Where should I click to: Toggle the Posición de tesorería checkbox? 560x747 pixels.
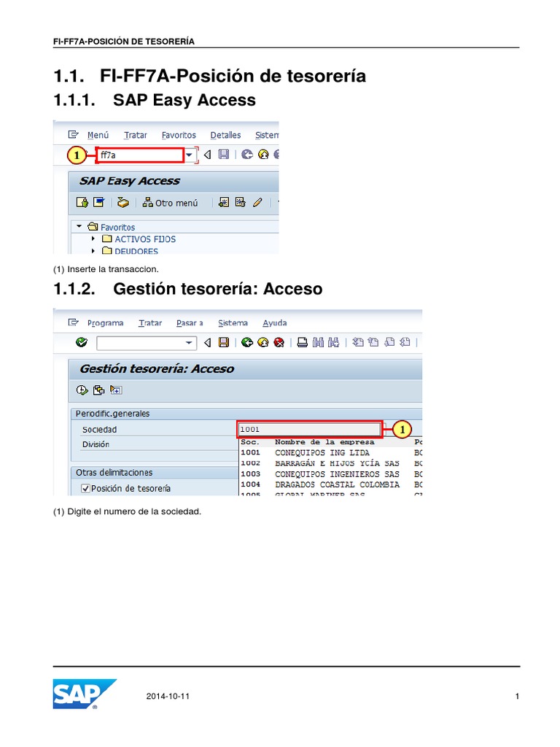86,488
